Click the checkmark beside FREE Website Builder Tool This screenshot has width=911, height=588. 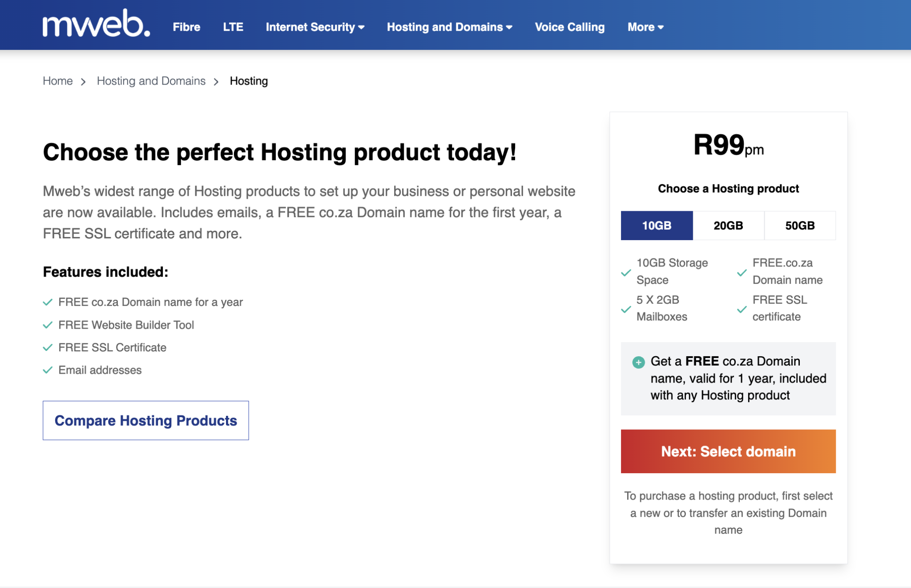click(48, 325)
